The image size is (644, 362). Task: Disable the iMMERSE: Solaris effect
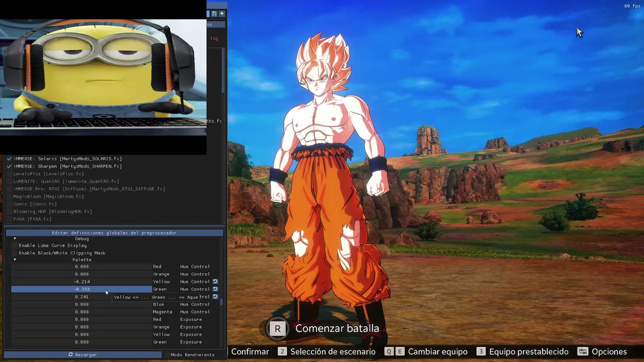pyautogui.click(x=9, y=159)
